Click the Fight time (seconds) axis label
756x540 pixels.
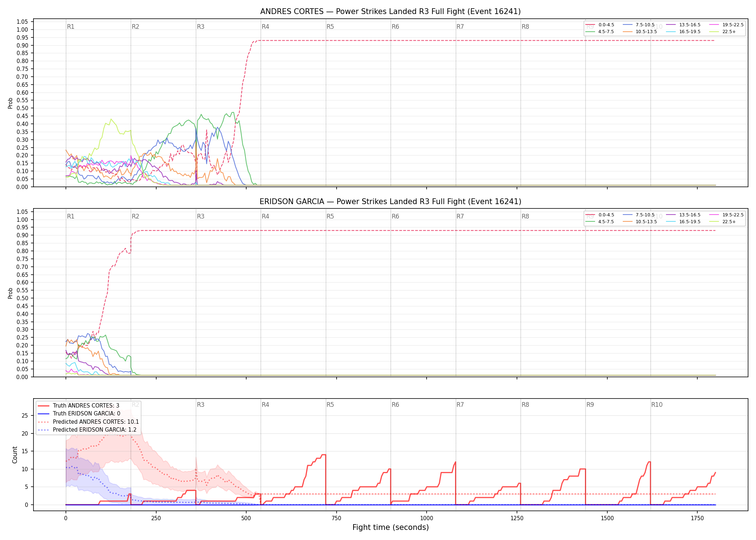[391, 528]
